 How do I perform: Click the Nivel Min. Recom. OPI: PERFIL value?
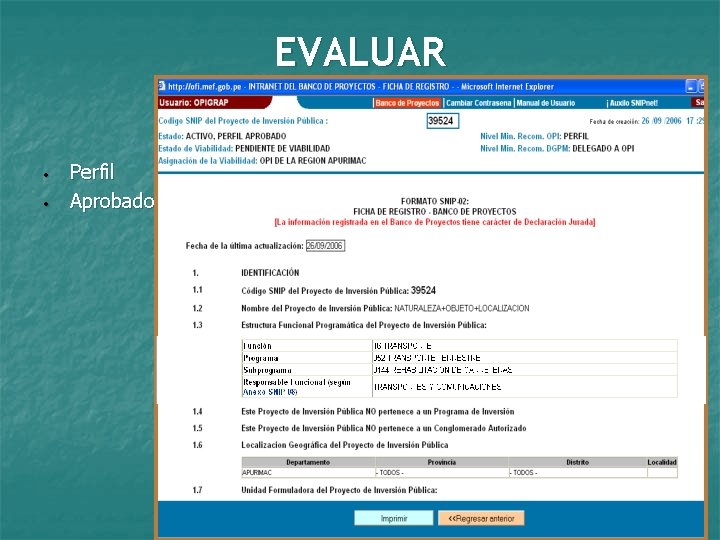(576, 136)
